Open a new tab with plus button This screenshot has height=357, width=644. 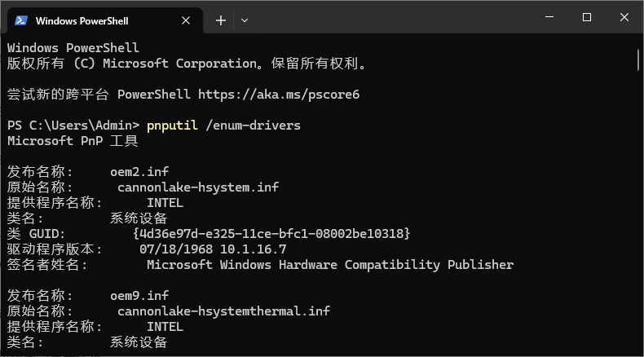coord(221,20)
